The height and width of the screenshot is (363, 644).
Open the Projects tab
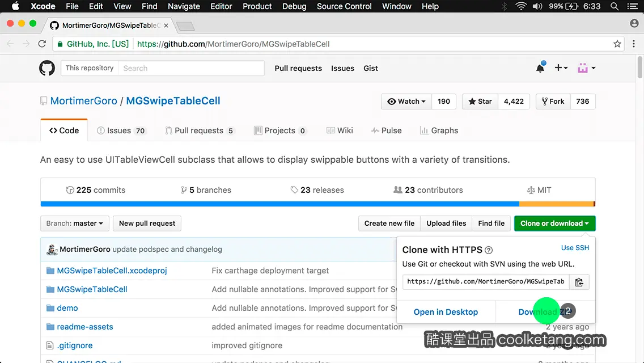pos(280,130)
